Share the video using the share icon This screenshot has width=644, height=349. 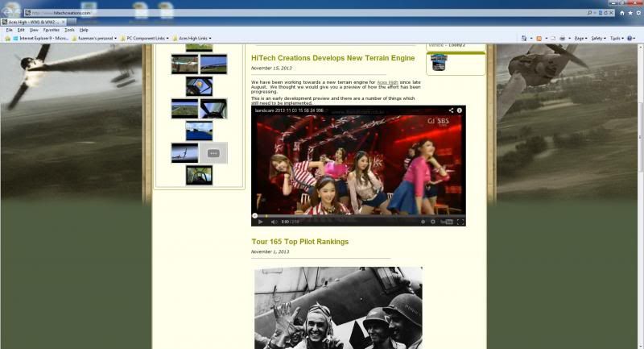click(x=451, y=110)
